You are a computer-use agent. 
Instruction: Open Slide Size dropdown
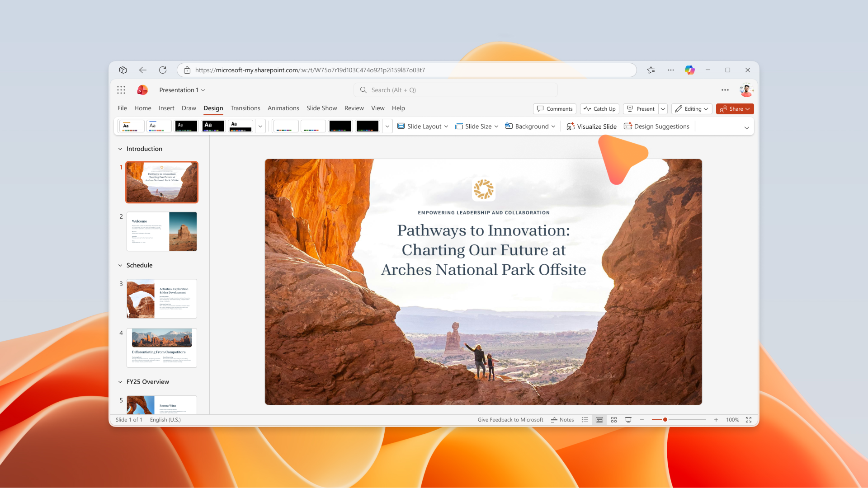pyautogui.click(x=476, y=126)
